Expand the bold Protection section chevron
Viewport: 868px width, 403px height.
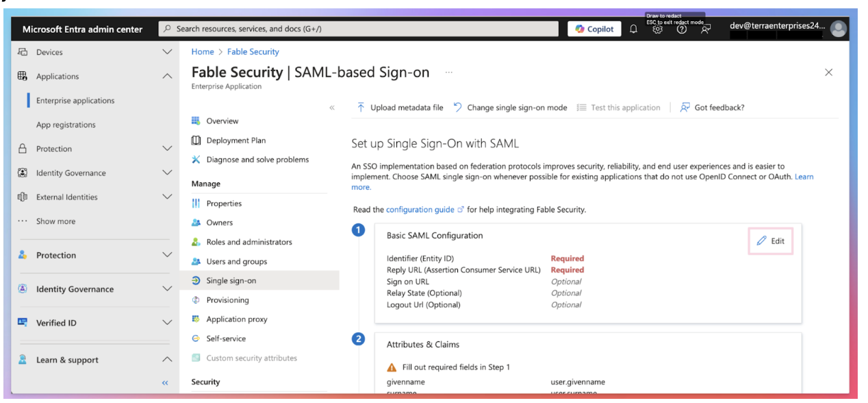(x=166, y=255)
